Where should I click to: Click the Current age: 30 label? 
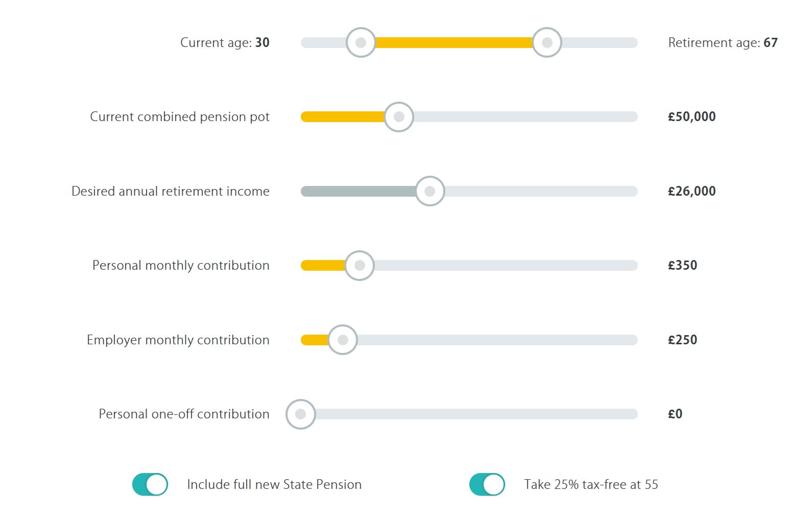tap(225, 43)
